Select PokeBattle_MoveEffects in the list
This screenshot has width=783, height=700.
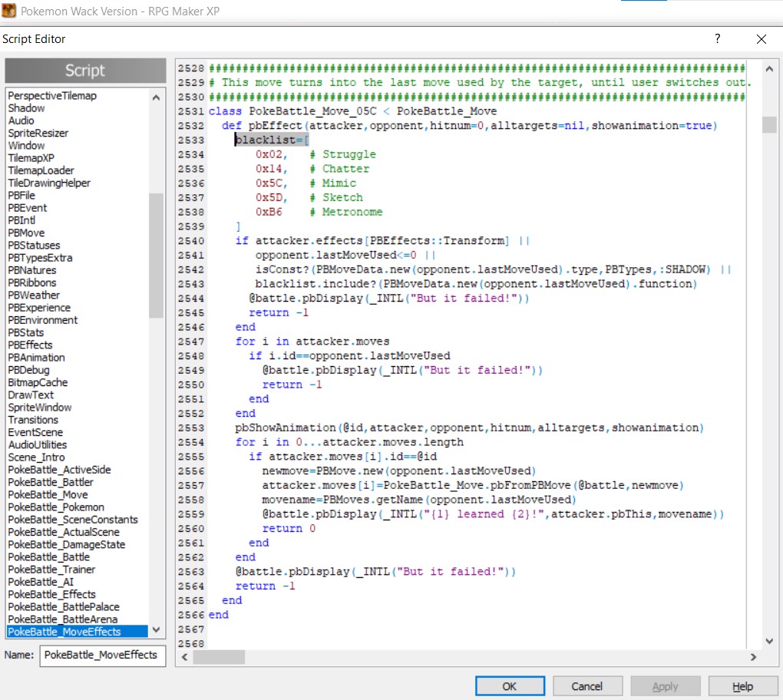[x=64, y=632]
